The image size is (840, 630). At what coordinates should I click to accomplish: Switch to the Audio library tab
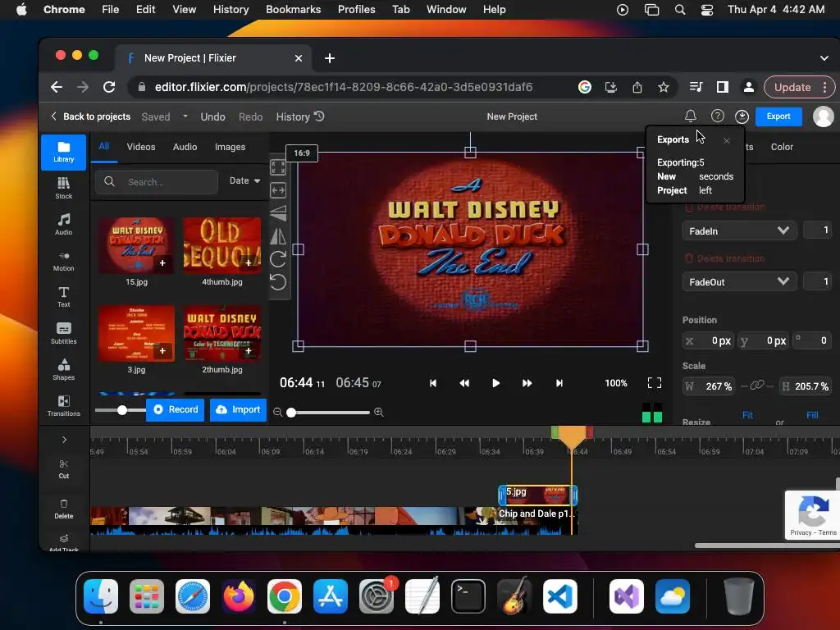point(185,147)
